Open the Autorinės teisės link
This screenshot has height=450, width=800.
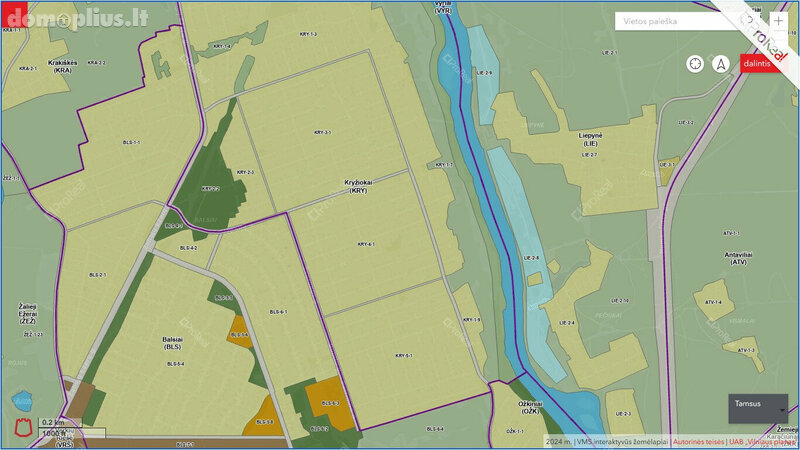coord(698,442)
